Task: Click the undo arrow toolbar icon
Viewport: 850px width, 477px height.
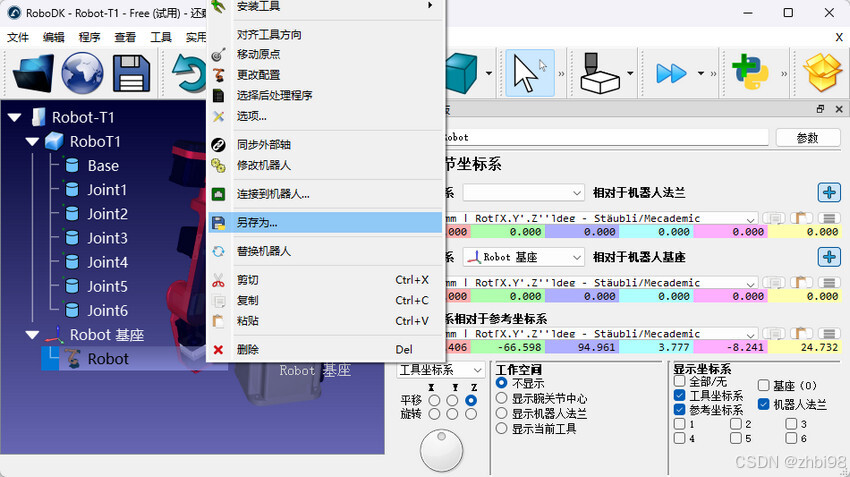Action: (x=188, y=73)
